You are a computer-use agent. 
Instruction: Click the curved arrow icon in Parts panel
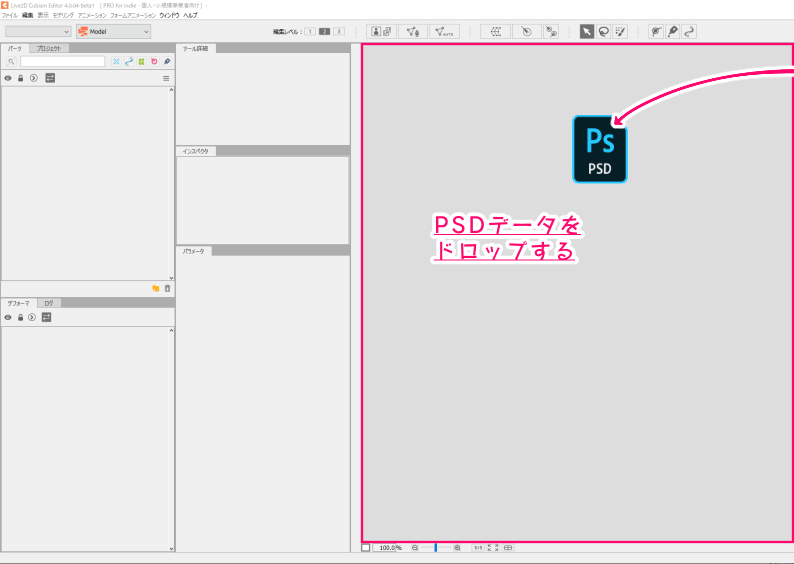(x=129, y=61)
